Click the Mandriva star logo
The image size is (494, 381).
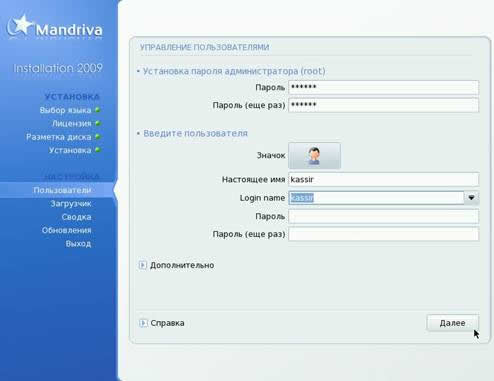click(19, 26)
